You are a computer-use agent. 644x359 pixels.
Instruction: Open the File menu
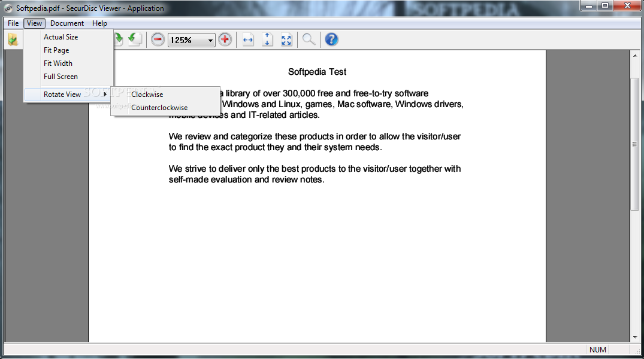tap(13, 23)
